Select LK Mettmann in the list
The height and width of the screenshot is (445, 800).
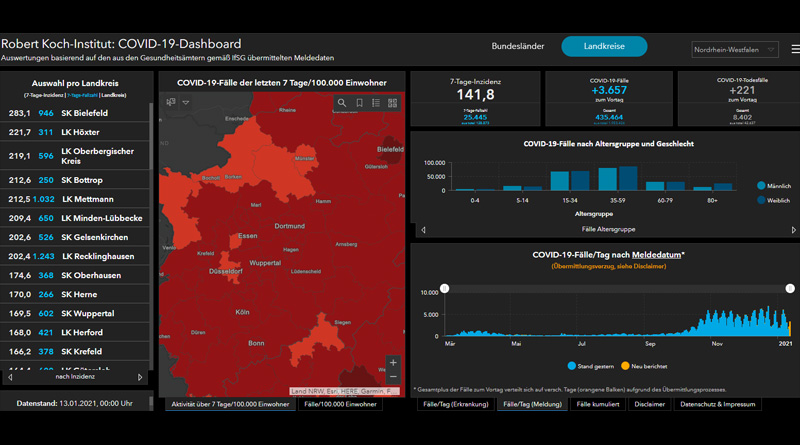pyautogui.click(x=74, y=199)
